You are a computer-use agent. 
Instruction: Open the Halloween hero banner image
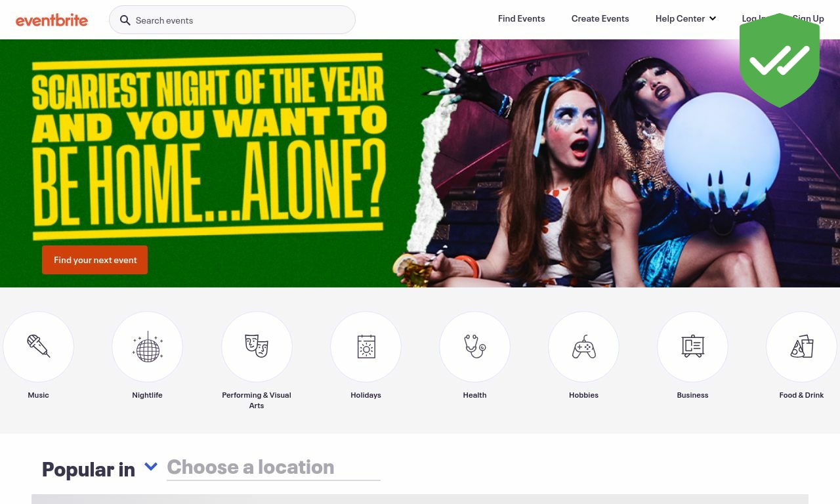pos(420,163)
